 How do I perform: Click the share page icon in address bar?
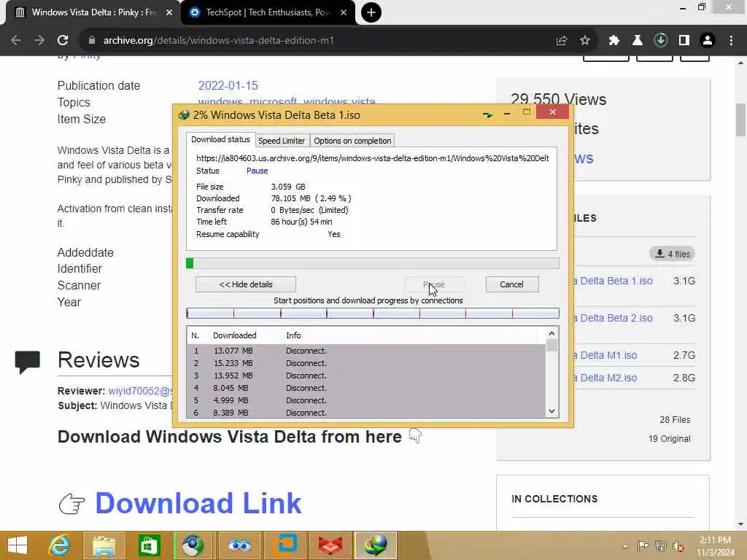click(x=562, y=41)
